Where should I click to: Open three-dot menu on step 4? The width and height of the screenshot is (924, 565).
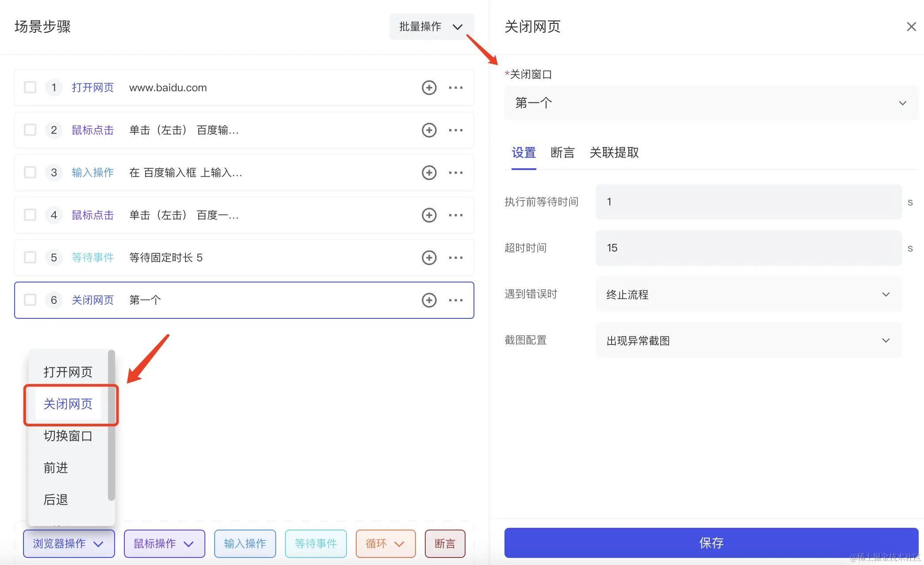point(455,215)
